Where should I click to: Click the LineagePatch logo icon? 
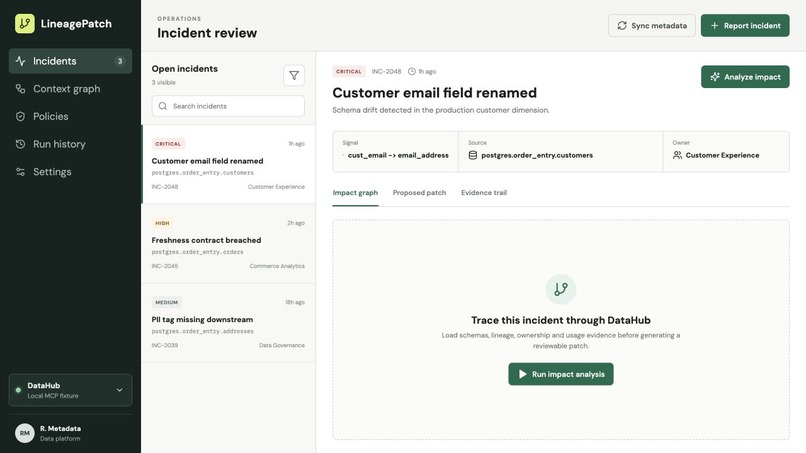click(x=25, y=24)
